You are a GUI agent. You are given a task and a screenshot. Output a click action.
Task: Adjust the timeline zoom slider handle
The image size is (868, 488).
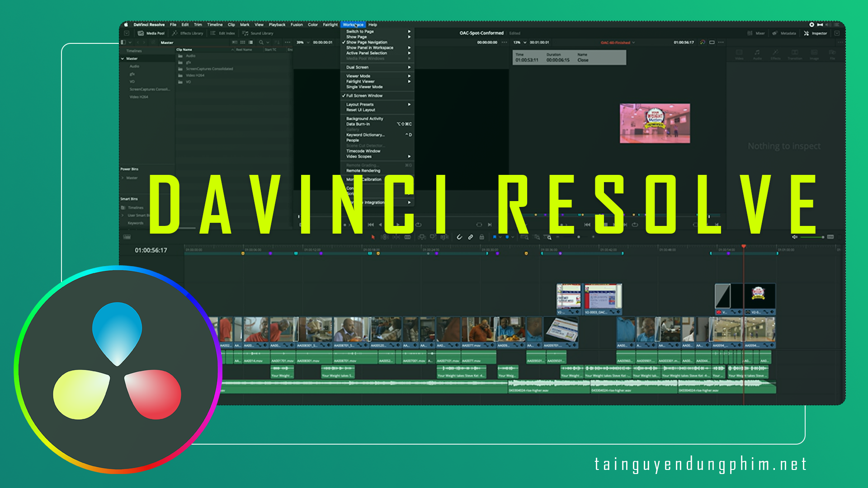click(x=579, y=237)
